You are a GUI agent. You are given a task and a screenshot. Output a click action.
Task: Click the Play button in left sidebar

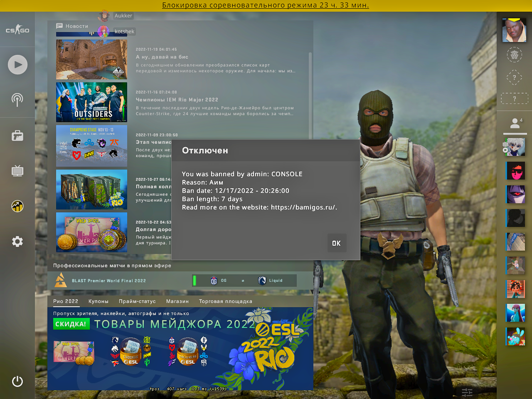pos(17,65)
